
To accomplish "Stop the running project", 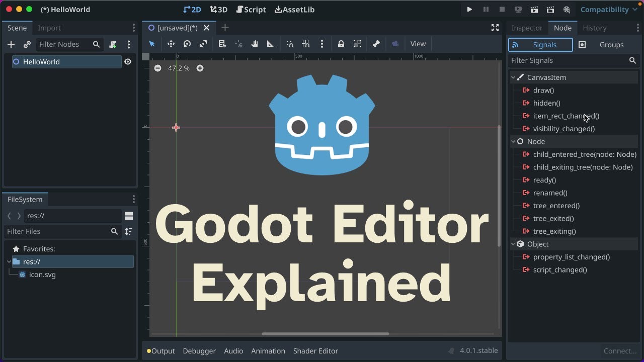I will (x=502, y=10).
